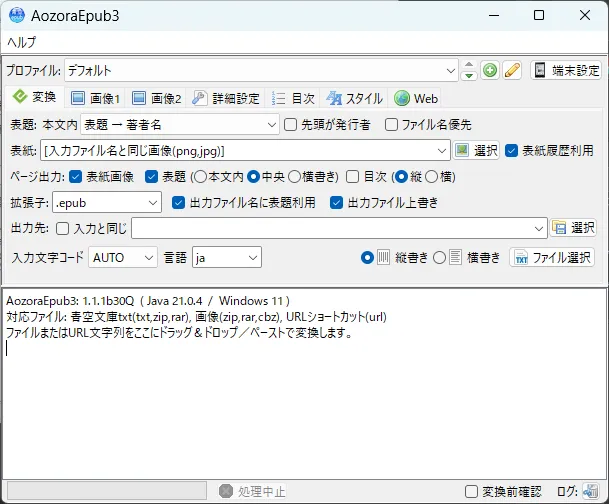The image size is (609, 504).
Task: Click the ログ log icon button
Action: coord(591,492)
